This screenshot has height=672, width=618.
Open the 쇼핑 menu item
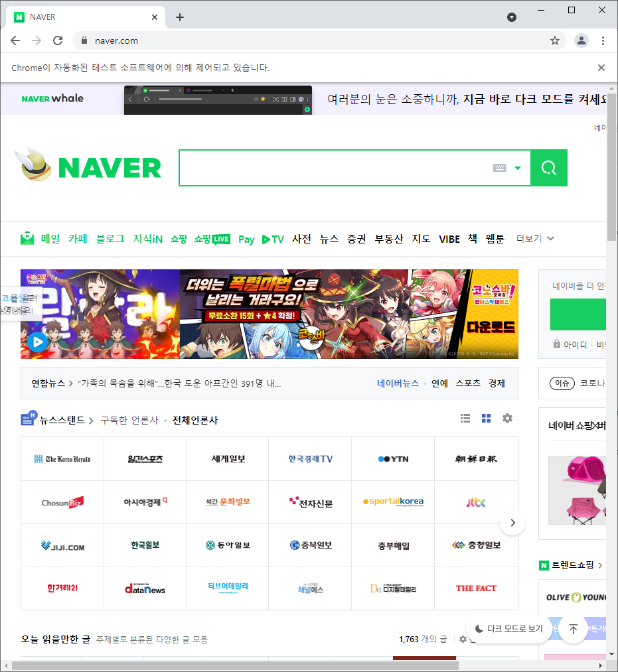tap(179, 239)
